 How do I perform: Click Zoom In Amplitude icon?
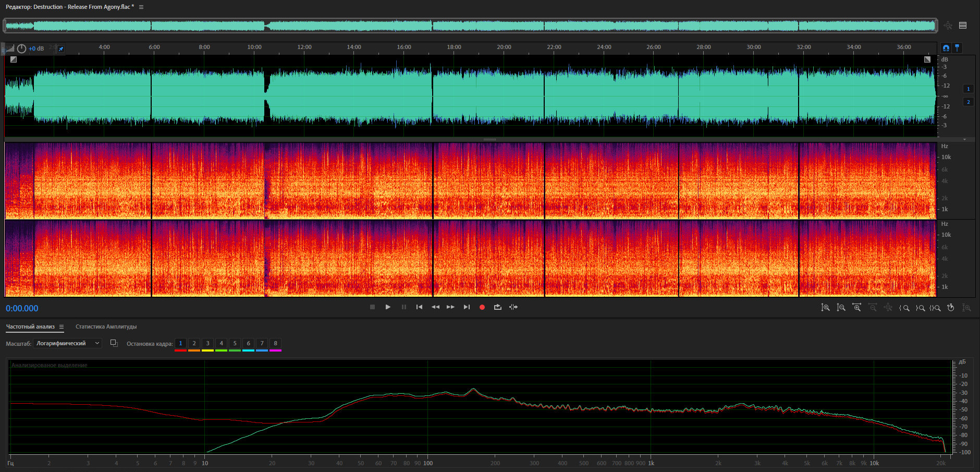pyautogui.click(x=825, y=308)
